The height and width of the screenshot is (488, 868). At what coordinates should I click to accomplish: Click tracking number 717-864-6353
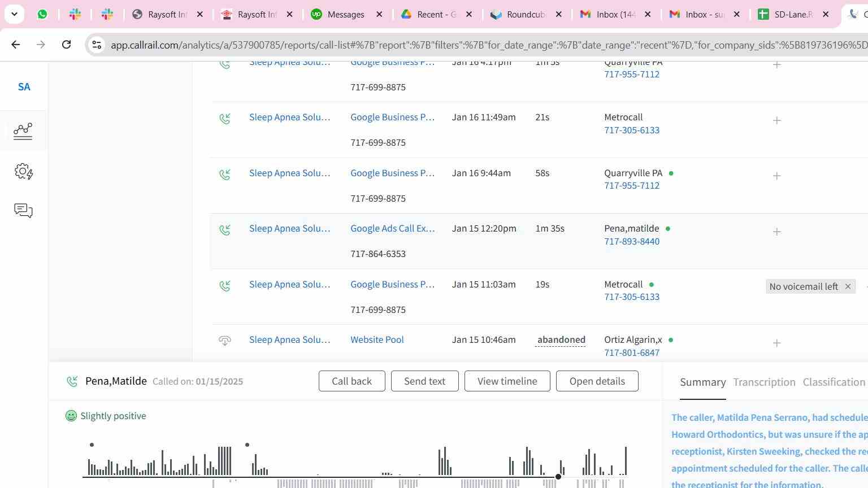click(378, 254)
